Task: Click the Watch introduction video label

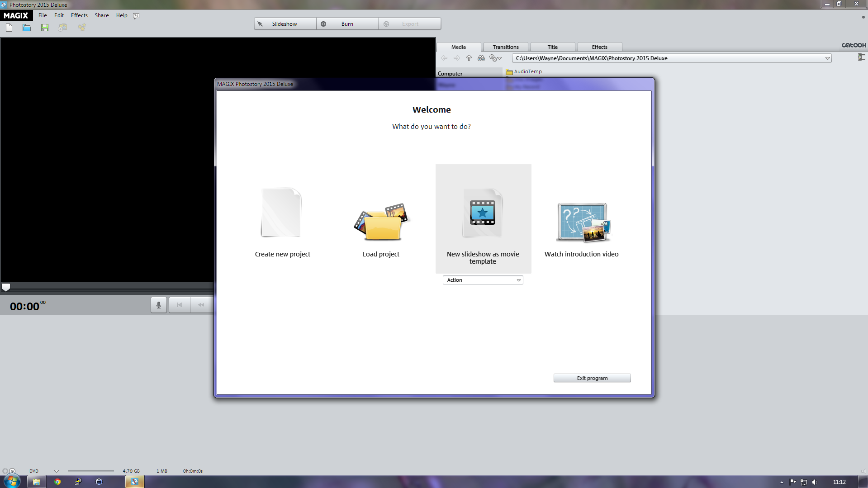Action: click(x=581, y=254)
